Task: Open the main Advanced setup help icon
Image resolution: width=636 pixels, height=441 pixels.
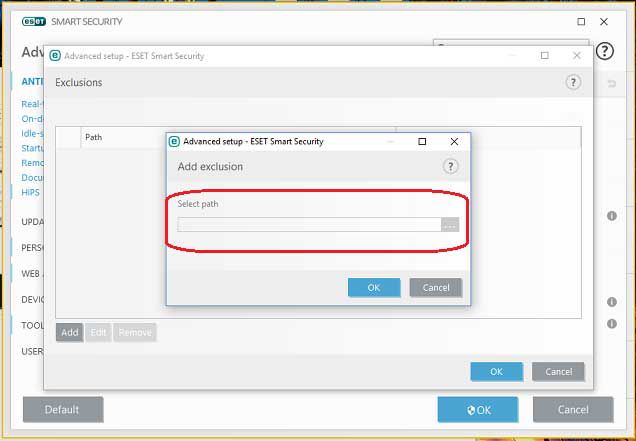Action: click(605, 51)
